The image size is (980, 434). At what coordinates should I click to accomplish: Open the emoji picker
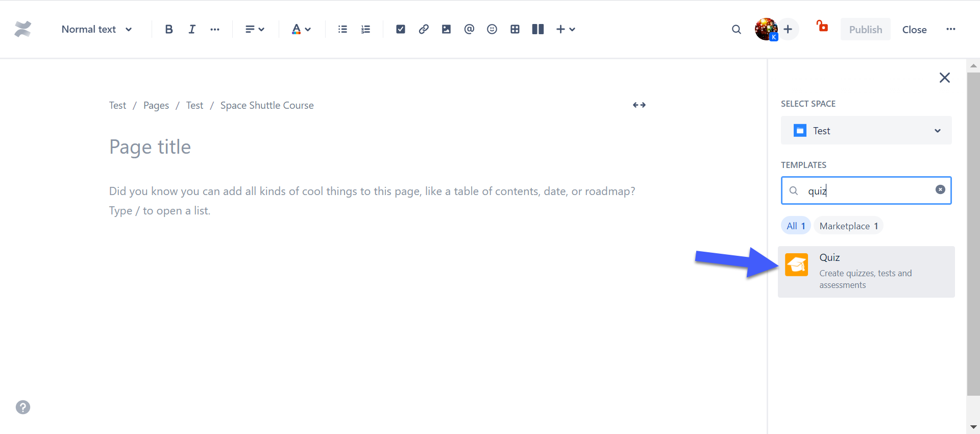pyautogui.click(x=492, y=30)
